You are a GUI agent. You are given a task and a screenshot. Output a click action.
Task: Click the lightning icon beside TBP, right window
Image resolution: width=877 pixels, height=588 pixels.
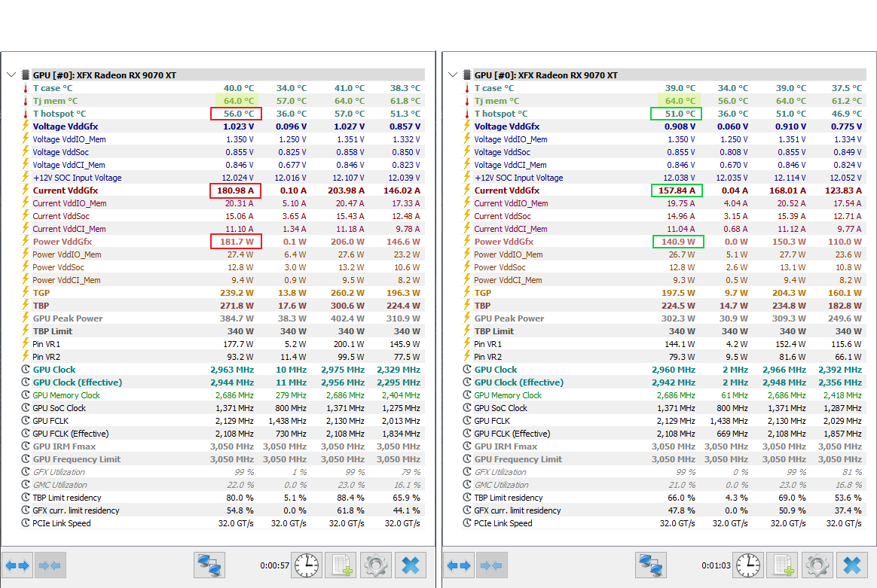[x=467, y=305]
